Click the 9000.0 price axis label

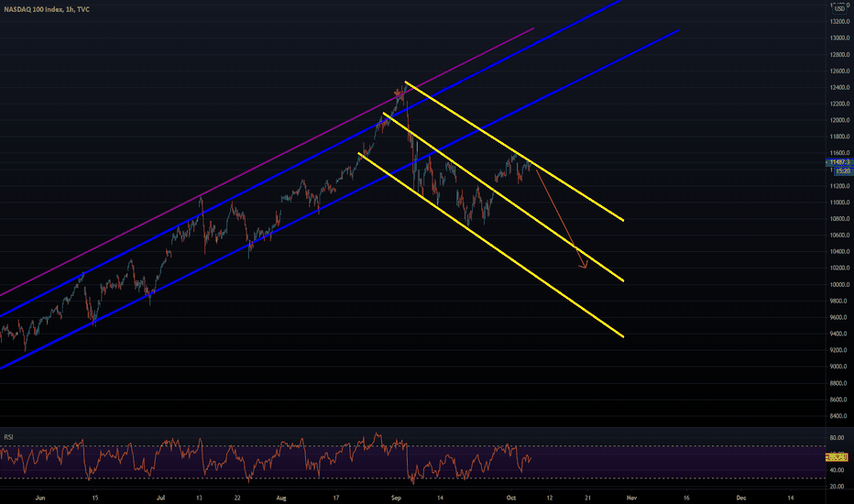[x=839, y=367]
